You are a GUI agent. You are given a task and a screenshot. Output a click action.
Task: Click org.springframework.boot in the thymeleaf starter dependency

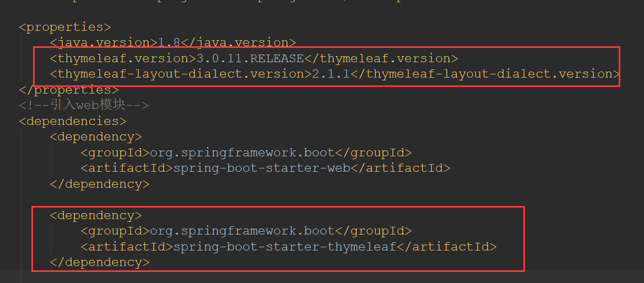[x=242, y=231]
